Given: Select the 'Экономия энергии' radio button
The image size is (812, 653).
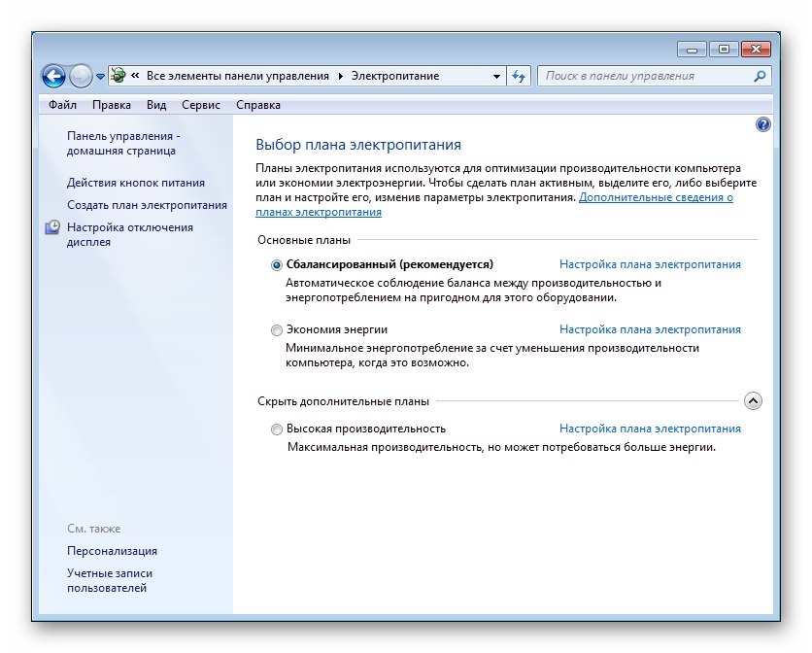Looking at the screenshot, I should tap(277, 330).
